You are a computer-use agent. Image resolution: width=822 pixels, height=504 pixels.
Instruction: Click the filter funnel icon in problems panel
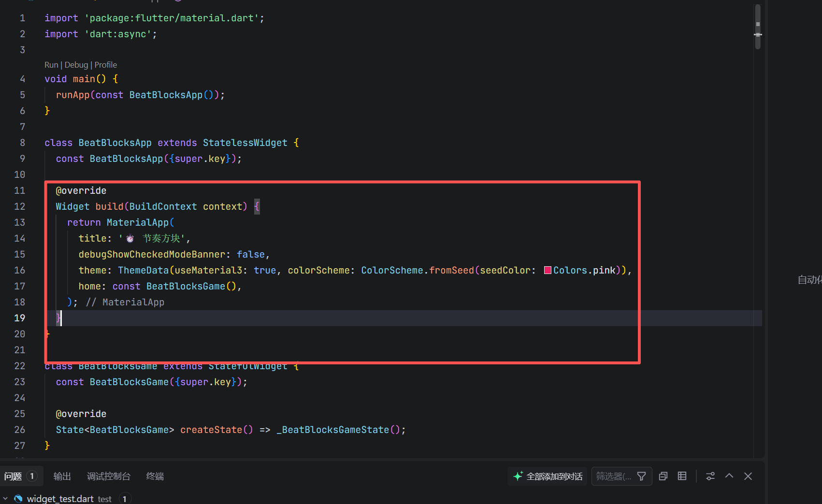point(641,476)
